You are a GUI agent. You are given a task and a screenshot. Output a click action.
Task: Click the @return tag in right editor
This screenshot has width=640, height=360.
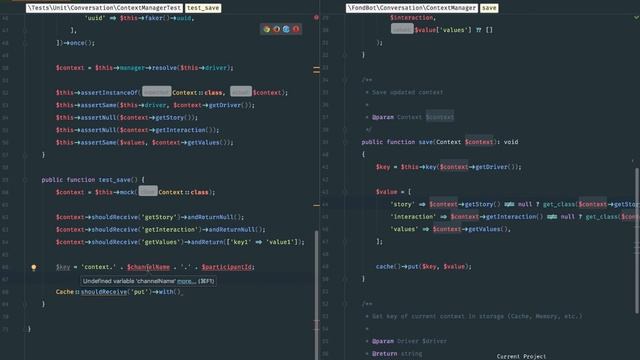click(384, 353)
